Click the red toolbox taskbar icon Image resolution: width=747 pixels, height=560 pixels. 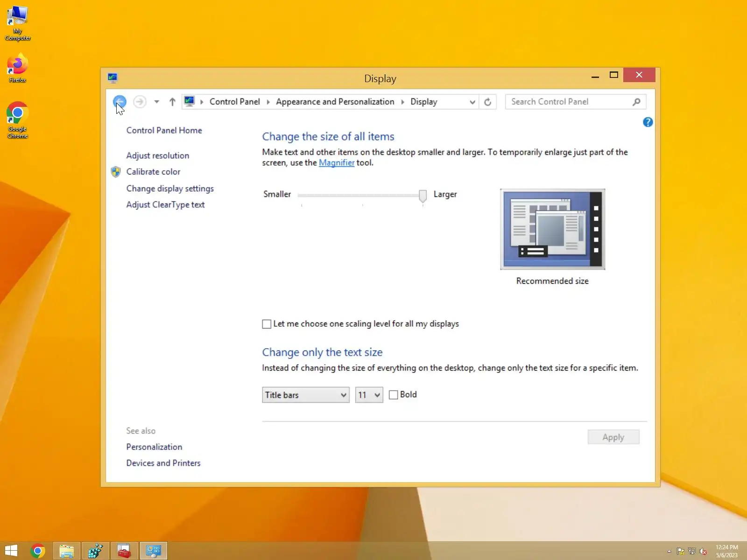[x=124, y=551]
